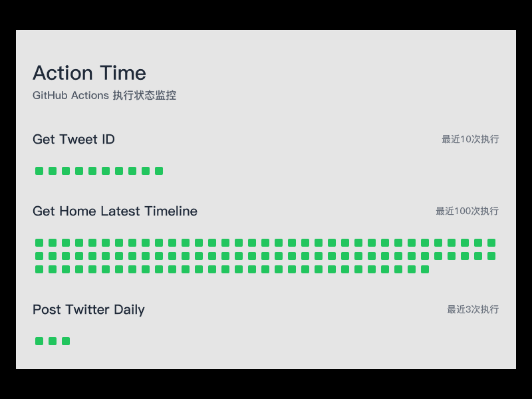This screenshot has width=532, height=399.
Task: Click the third Post Twitter Daily status square
Action: coord(66,341)
